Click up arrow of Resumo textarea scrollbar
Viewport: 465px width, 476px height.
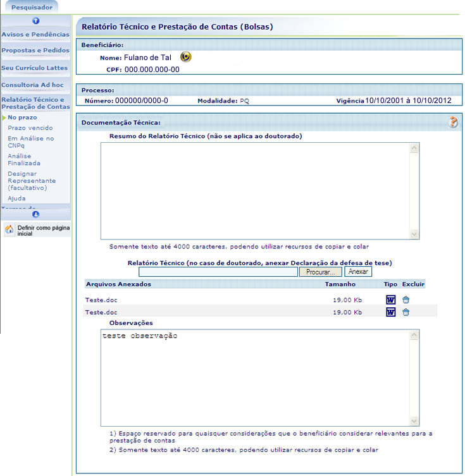[414, 148]
